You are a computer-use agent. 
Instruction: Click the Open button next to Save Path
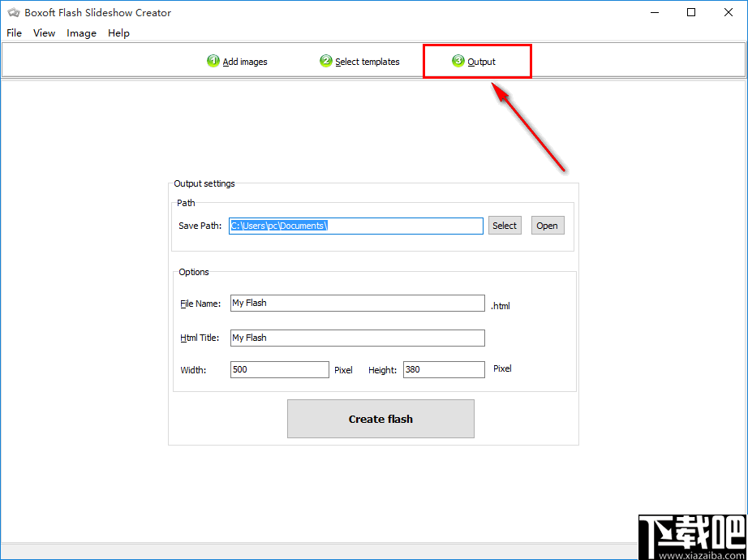pos(548,225)
